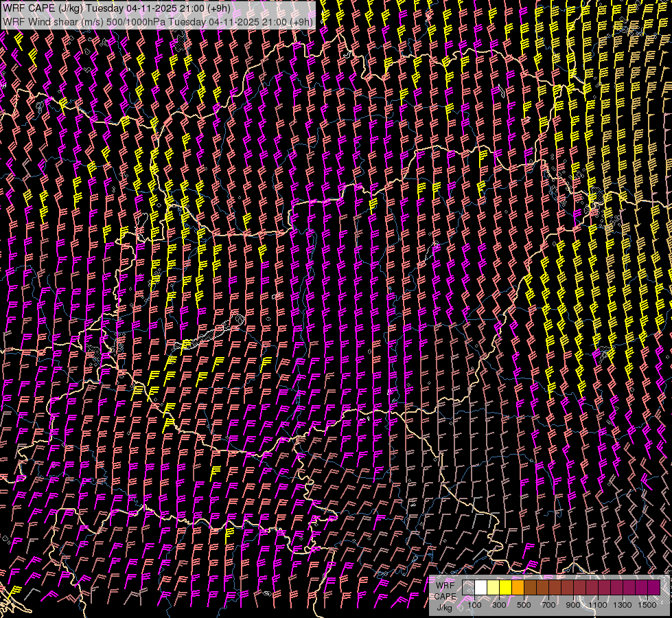Image resolution: width=672 pixels, height=618 pixels.
Task: Select the bright yellow CAPE legend swatch
Action: [505, 588]
